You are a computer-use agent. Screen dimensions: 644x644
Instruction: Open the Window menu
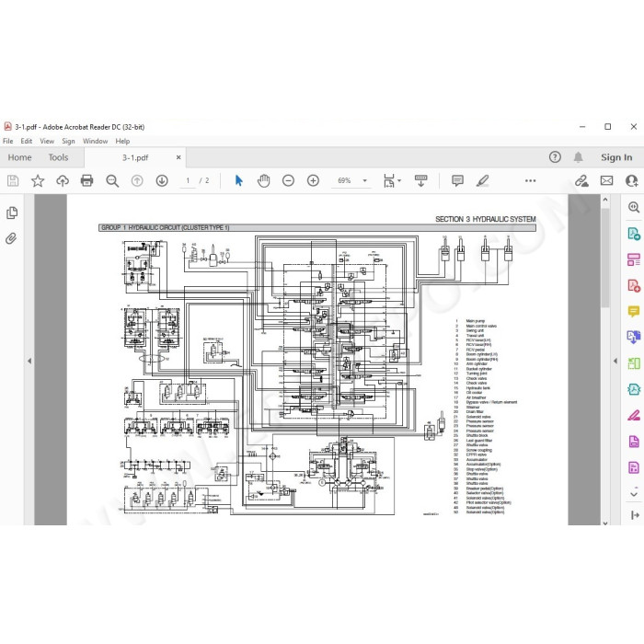pos(96,141)
